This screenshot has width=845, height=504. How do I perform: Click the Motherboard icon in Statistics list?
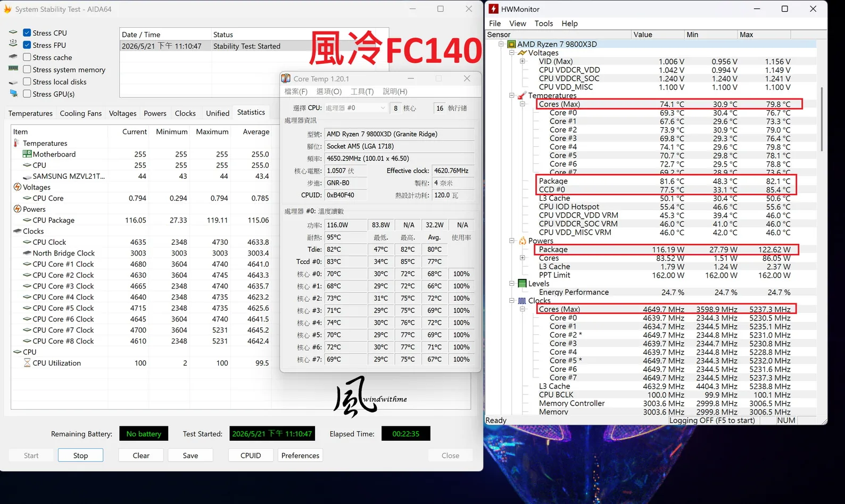tap(27, 154)
